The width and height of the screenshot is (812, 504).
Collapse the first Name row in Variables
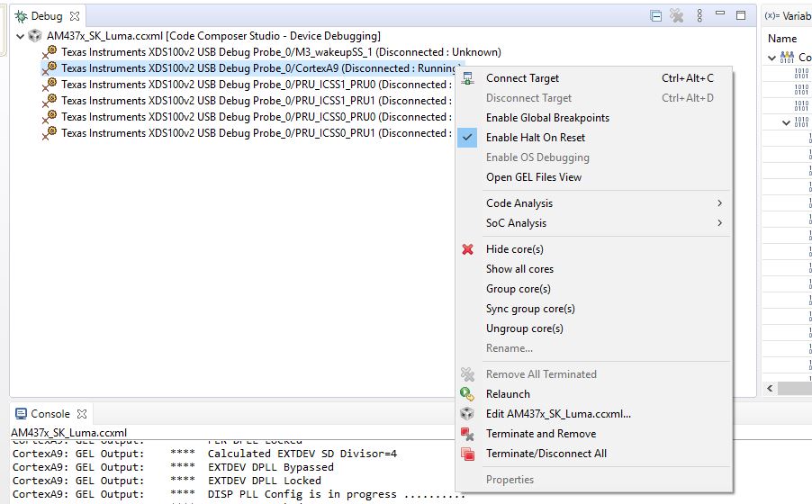pyautogui.click(x=772, y=58)
